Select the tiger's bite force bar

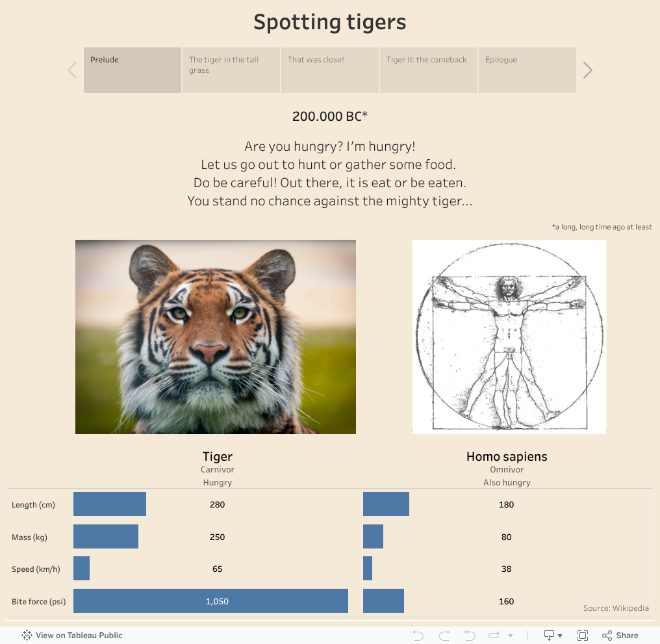pyautogui.click(x=210, y=600)
